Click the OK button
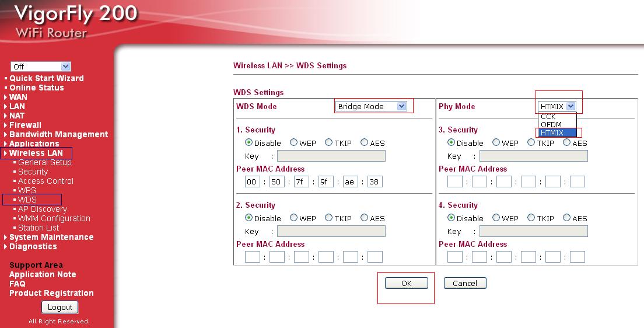The image size is (644, 328). 407,283
